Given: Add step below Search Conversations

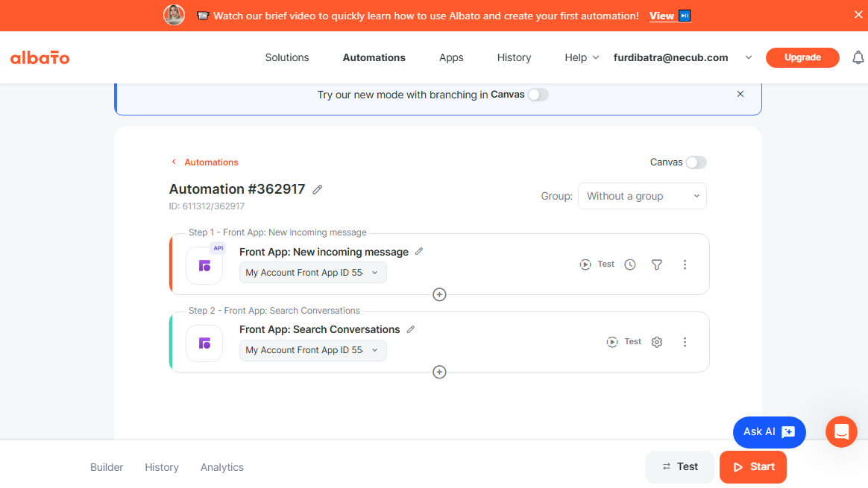Looking at the screenshot, I should [x=439, y=372].
